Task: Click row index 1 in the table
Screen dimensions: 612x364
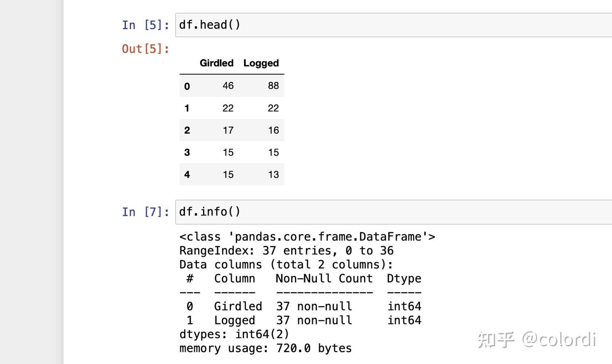Action: pyautogui.click(x=187, y=108)
